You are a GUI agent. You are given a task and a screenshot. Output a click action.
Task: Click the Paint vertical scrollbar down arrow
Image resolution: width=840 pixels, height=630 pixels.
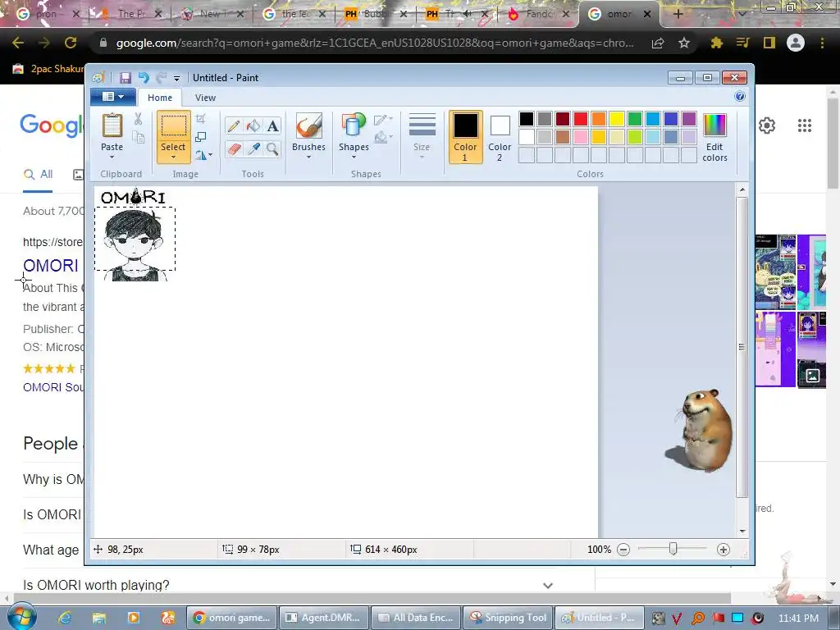pyautogui.click(x=742, y=531)
